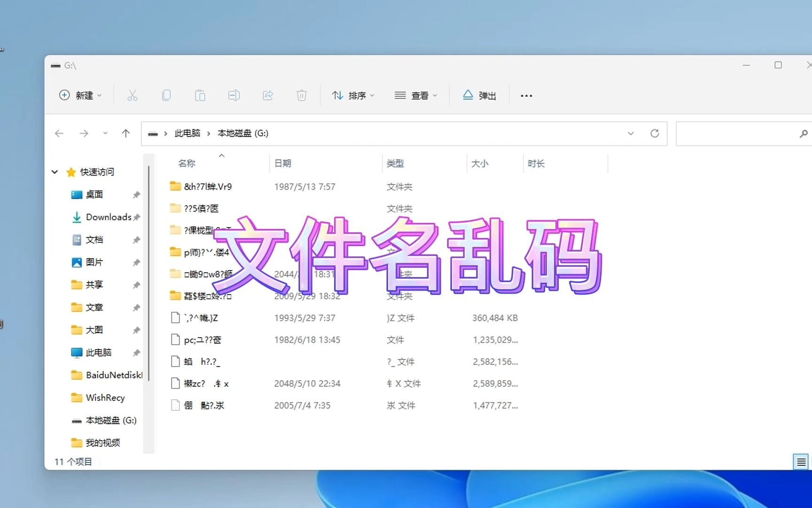Unpin 桌面 from the sidebar
The height and width of the screenshot is (508, 812).
137,194
